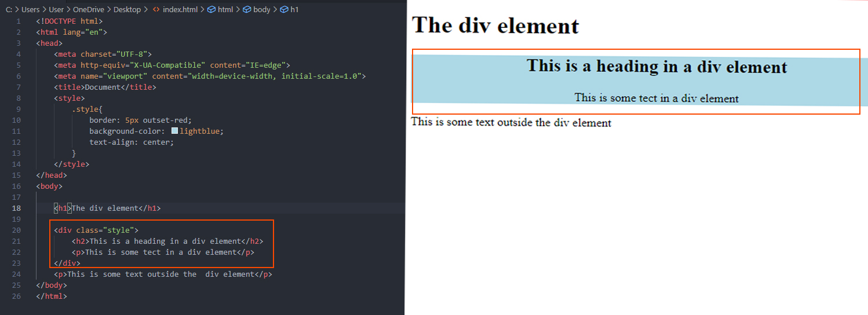Click the closing '</body>' tag
868x315 pixels.
coord(52,285)
